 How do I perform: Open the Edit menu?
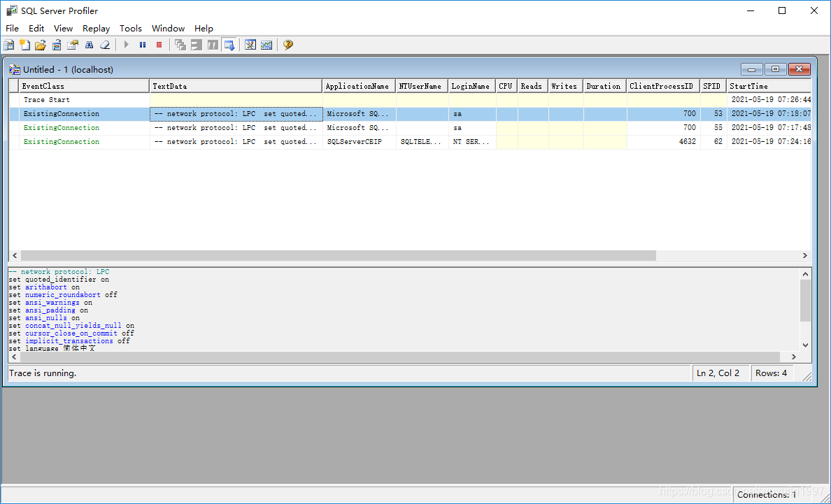click(36, 29)
